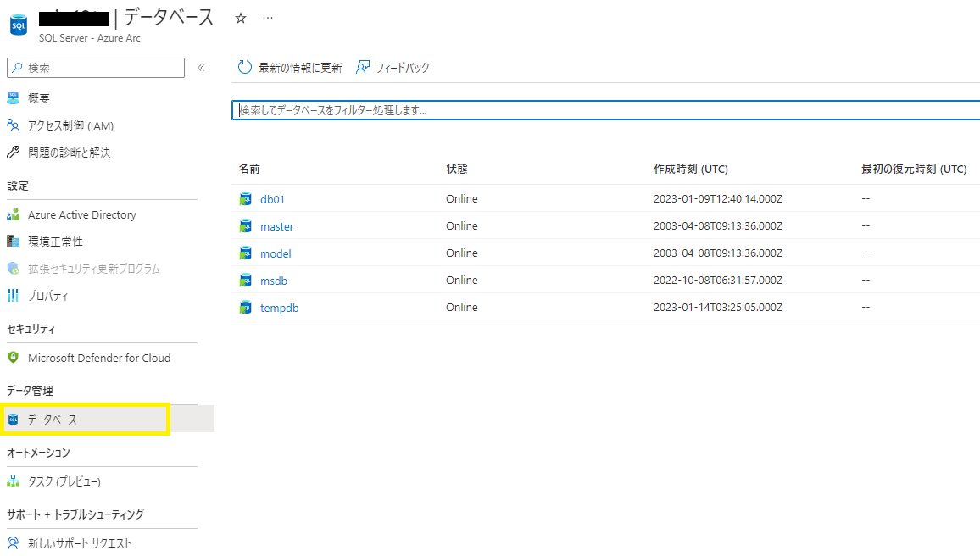Click the support request person icon
Viewport: 980px width, 556px height.
(x=13, y=542)
